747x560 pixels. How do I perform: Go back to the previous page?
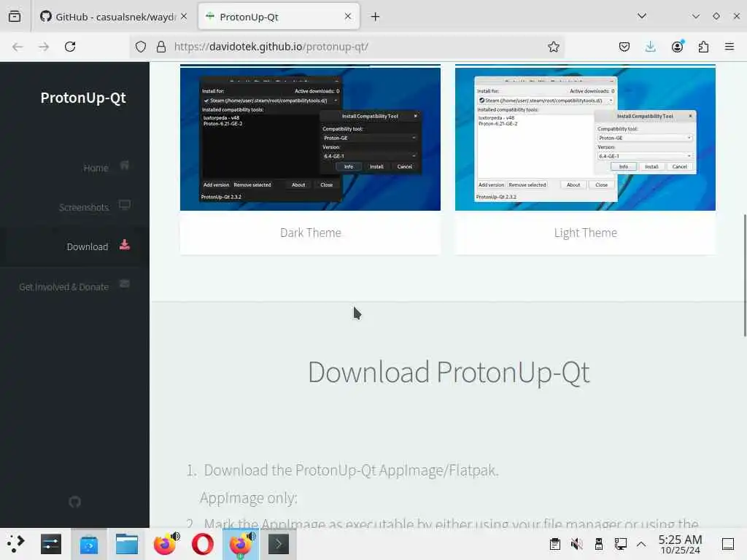[x=18, y=47]
